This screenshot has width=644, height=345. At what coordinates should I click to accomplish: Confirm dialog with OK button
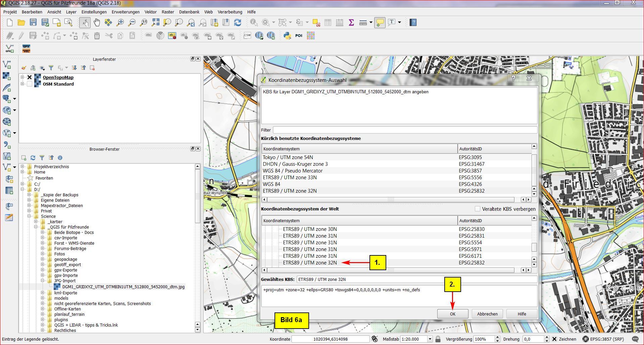click(452, 314)
